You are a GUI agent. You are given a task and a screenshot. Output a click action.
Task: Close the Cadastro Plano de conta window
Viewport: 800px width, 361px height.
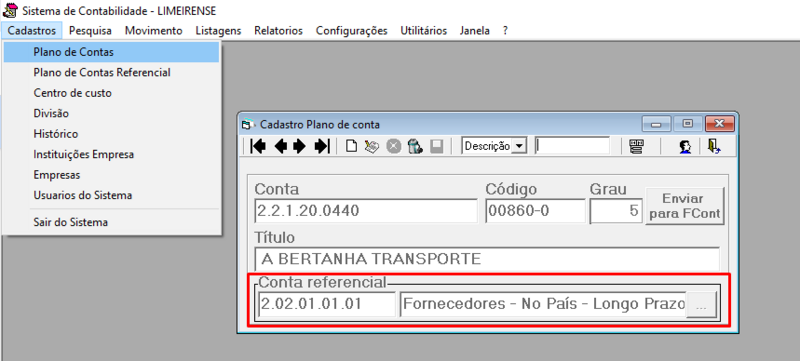click(720, 124)
